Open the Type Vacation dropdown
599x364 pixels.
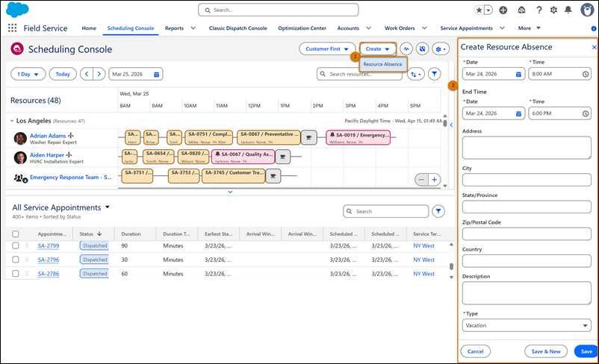pos(527,325)
